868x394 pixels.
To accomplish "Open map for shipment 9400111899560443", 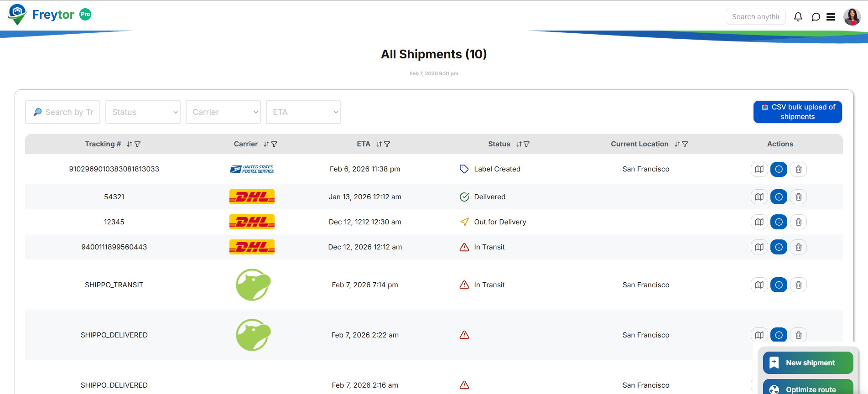I will tap(759, 247).
